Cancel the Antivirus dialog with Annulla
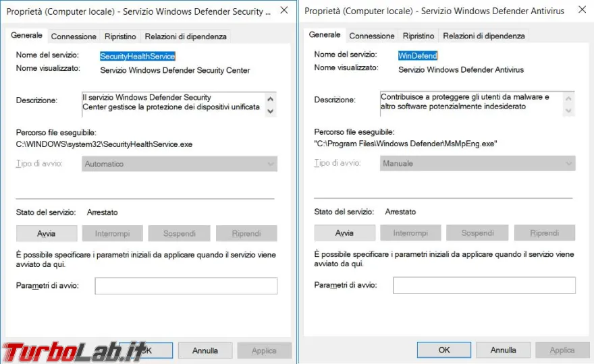Viewport: 594px width, 364px height. click(x=503, y=350)
